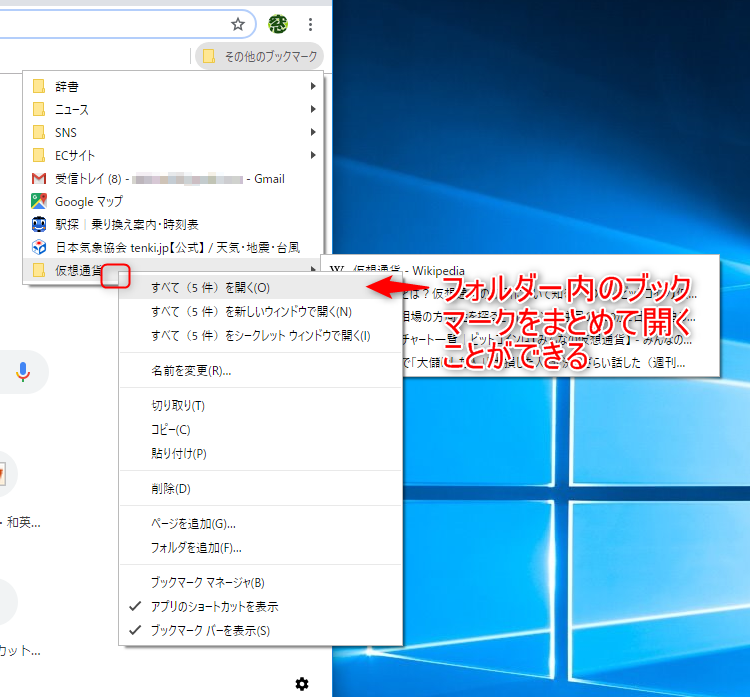Choose 名前を変更(R)... in context menu
The height and width of the screenshot is (697, 750).
(260, 371)
